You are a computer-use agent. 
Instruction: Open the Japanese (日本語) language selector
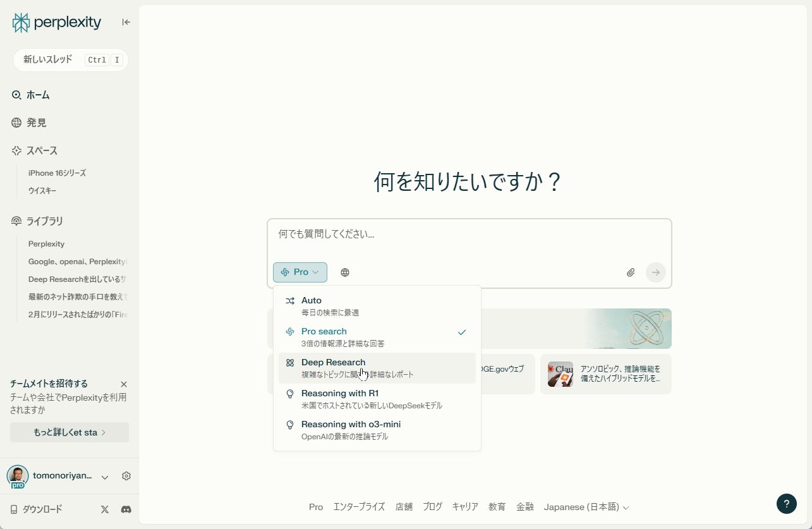click(x=586, y=507)
